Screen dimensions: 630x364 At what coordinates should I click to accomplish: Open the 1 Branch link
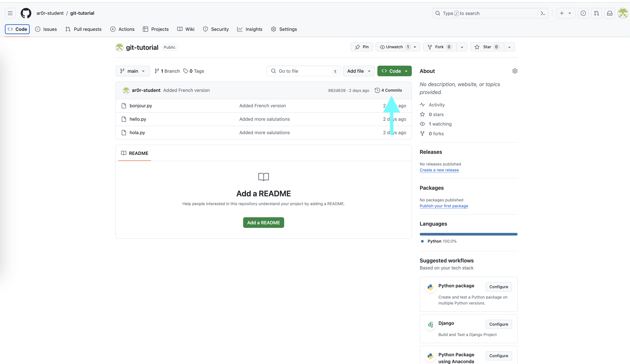167,71
